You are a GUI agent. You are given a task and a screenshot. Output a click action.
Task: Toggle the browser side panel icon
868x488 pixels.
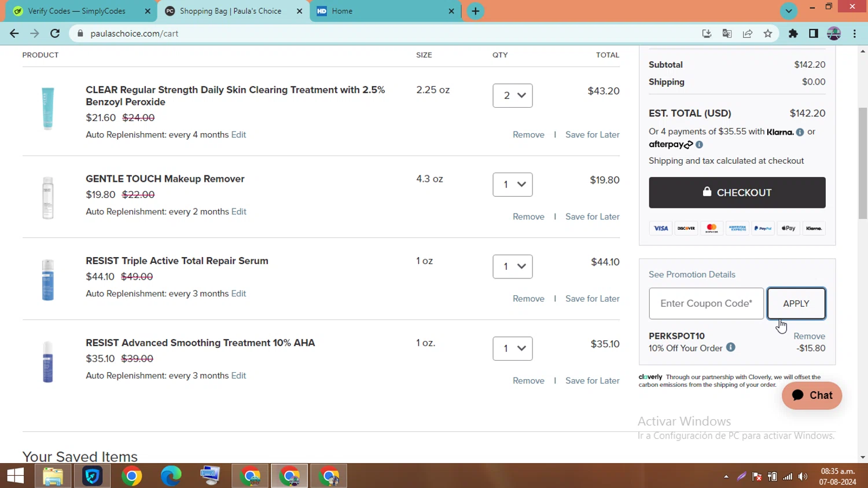click(x=814, y=34)
